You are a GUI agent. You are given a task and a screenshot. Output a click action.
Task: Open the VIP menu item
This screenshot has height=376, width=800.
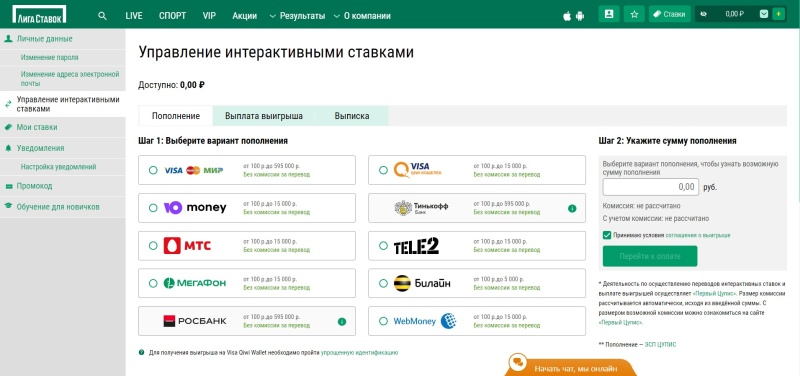pyautogui.click(x=209, y=16)
